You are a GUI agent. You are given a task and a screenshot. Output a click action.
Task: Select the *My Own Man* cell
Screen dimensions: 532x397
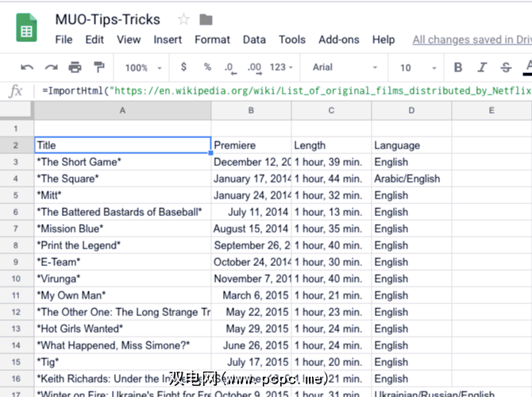pos(122,295)
